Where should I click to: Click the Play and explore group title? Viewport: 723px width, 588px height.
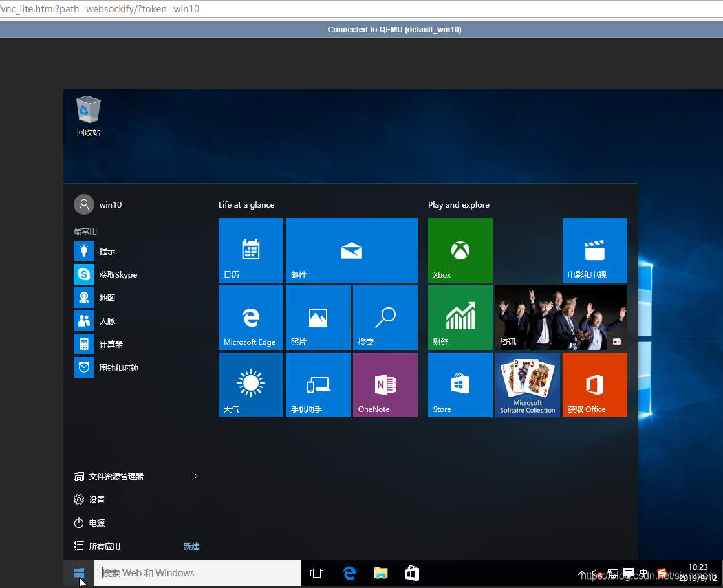(x=459, y=205)
